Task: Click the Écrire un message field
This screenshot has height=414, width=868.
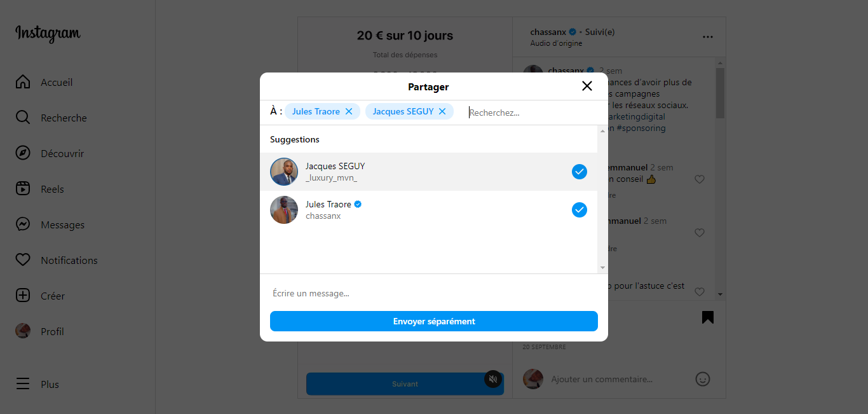Action: pyautogui.click(x=432, y=293)
